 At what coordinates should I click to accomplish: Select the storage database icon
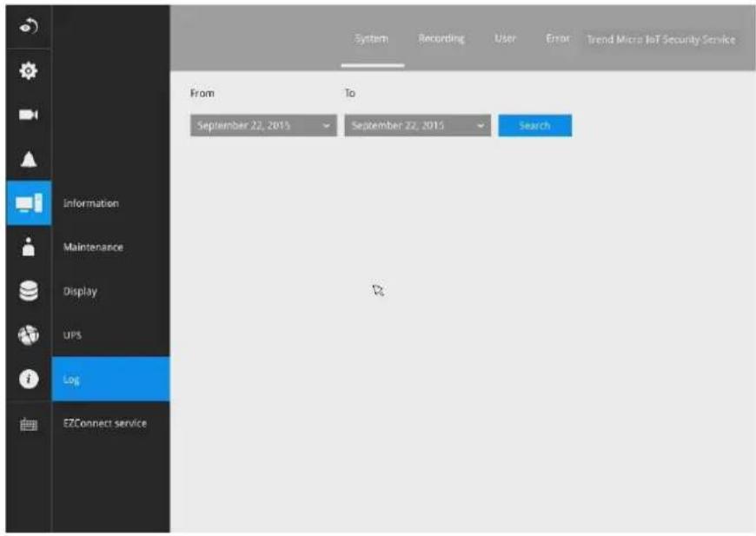29,291
